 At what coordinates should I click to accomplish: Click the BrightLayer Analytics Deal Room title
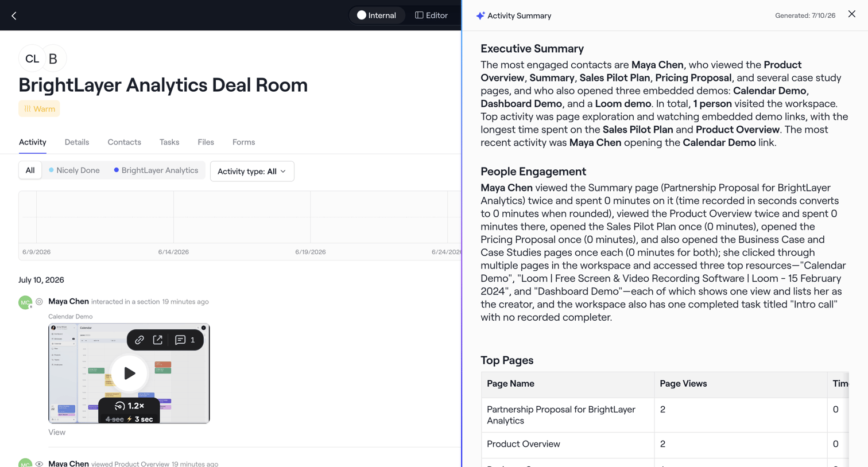(163, 85)
